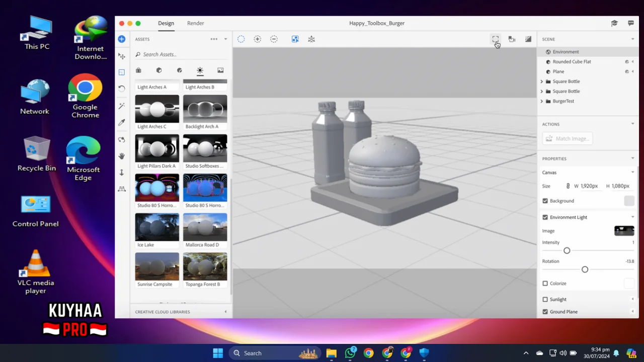This screenshot has width=644, height=362.
Task: Collapse the Assets panel dropdown arrow
Action: pos(225,39)
